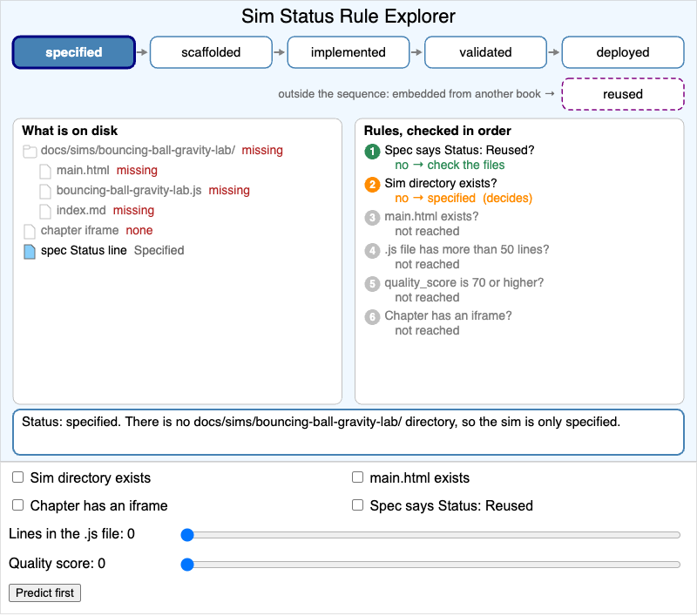Click the 'Specified' value of spec Status line
Image resolution: width=697 pixels, height=616 pixels.
pos(159,250)
